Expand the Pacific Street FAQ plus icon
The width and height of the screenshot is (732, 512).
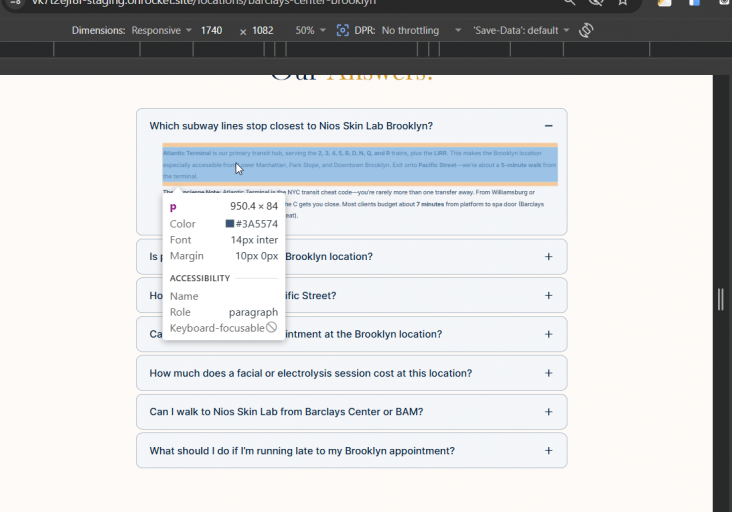549,295
